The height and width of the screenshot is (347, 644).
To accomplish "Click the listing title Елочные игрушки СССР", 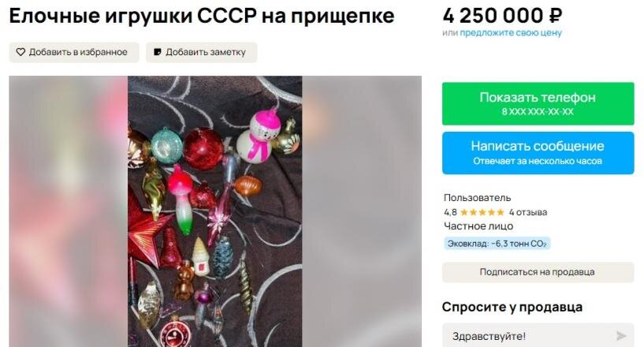I will pyautogui.click(x=202, y=16).
